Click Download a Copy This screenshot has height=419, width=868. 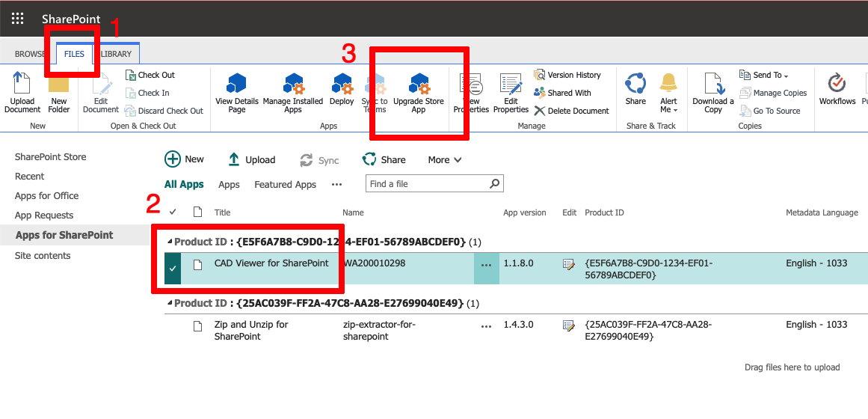[x=713, y=92]
